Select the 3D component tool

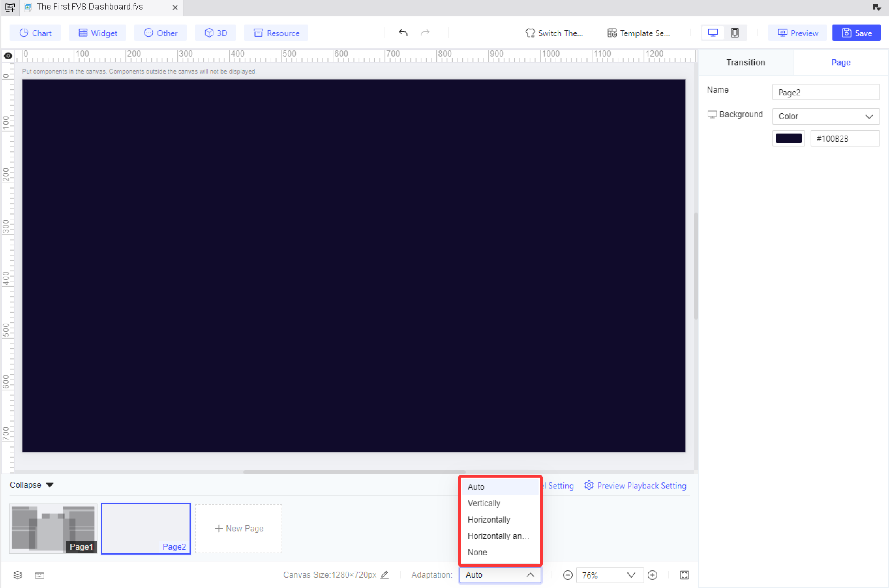215,33
